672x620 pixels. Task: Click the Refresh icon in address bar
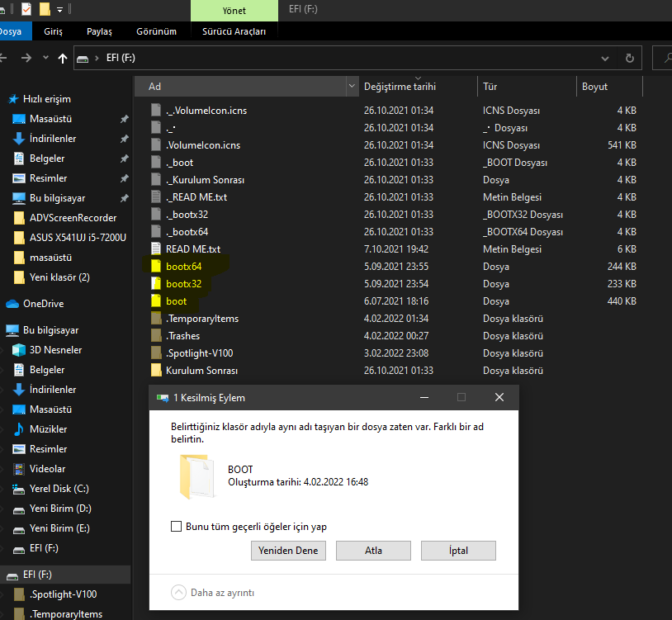click(630, 59)
